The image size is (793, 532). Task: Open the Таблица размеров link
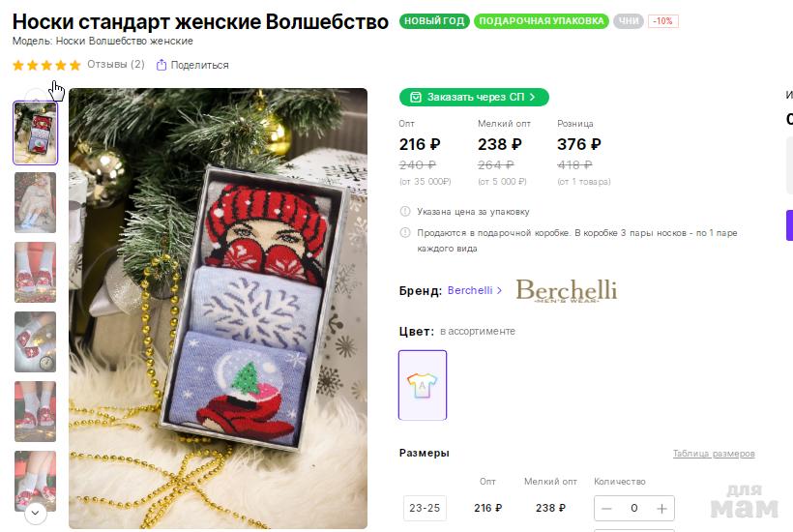click(714, 454)
